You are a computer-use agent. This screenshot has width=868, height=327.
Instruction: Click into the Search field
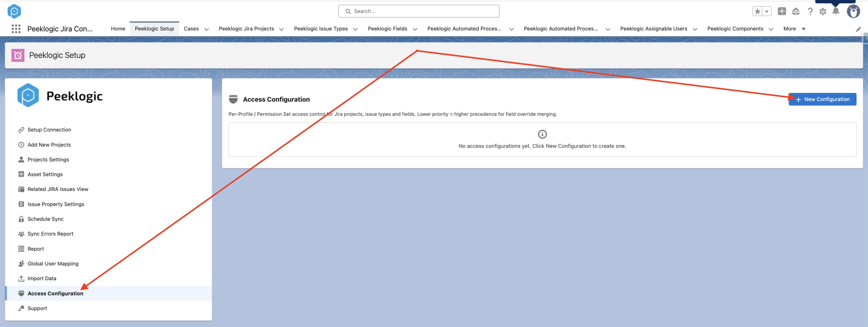coord(419,11)
